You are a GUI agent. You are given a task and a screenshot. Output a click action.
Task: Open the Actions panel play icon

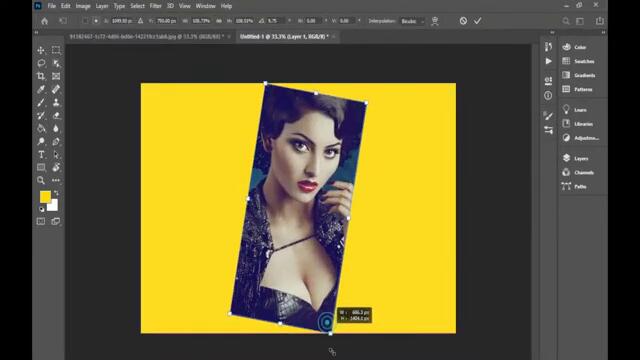548,61
